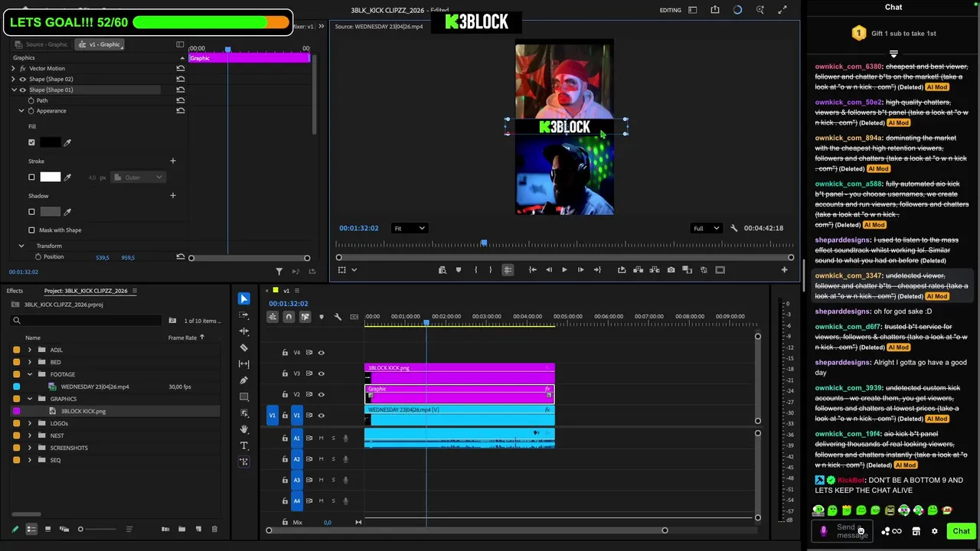This screenshot has width=980, height=551.
Task: Open the v1 timeline panel menu
Action: click(299, 291)
